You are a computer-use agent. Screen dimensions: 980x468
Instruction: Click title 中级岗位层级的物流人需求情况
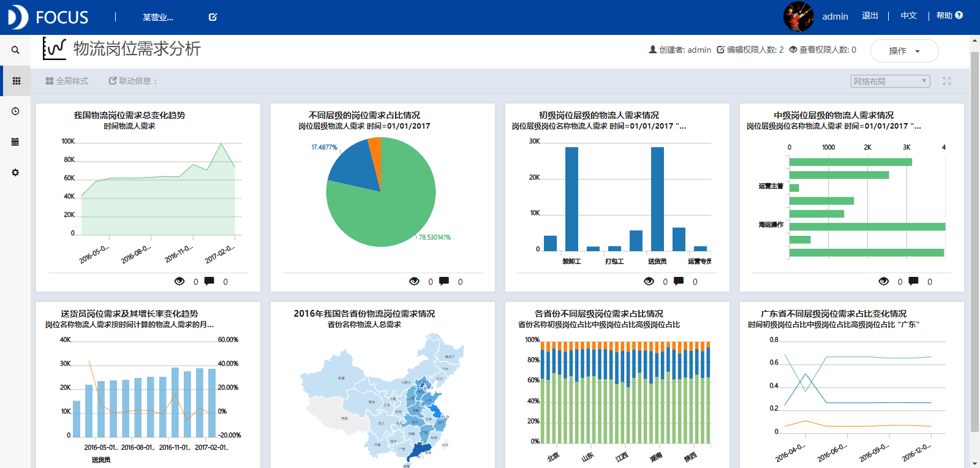[834, 115]
